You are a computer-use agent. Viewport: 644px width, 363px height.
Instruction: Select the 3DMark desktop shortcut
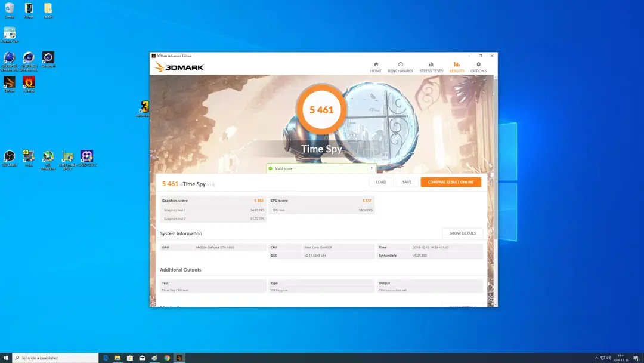(10, 84)
